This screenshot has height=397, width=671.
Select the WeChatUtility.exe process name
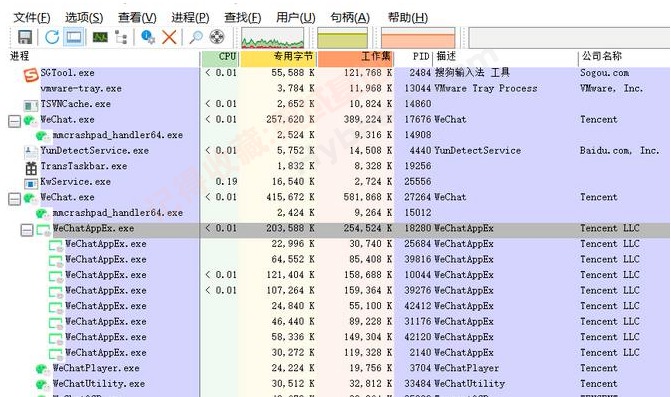pyautogui.click(x=99, y=383)
